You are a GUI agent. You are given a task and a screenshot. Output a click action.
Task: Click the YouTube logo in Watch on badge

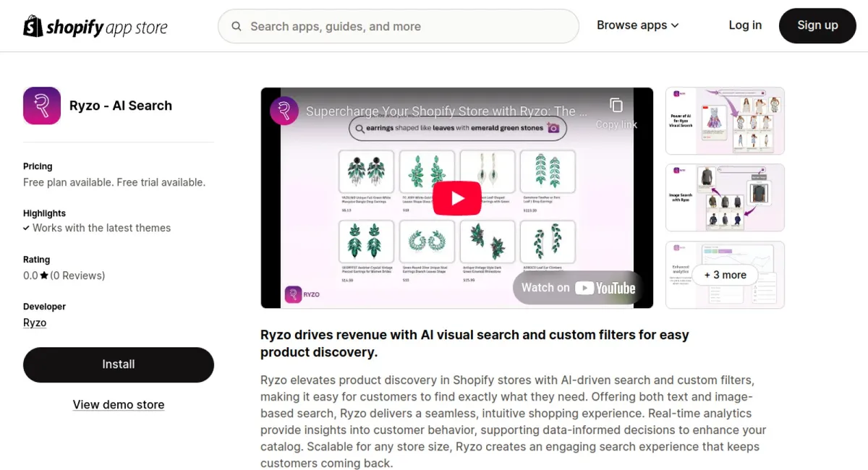click(x=605, y=288)
